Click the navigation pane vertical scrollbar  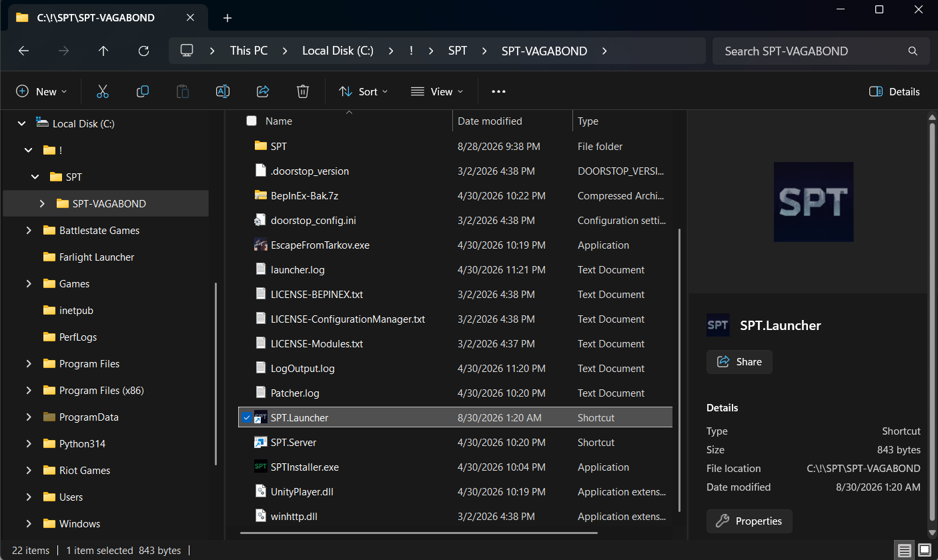coord(215,373)
